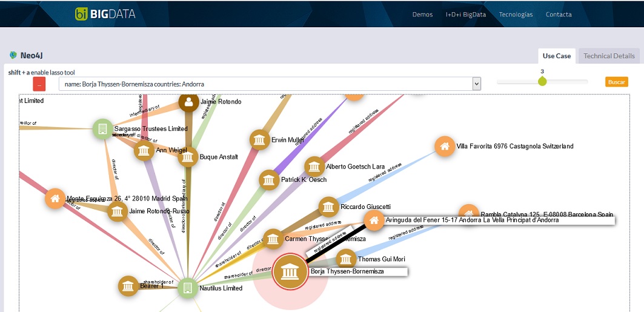Select the Sargasso Trustees Limited building node
Image resolution: width=644 pixels, height=312 pixels.
tap(103, 129)
